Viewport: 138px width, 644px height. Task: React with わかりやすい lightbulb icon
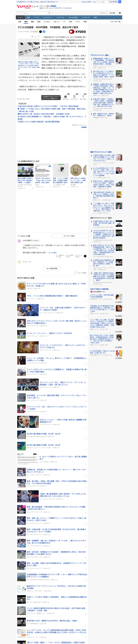[74, 97]
